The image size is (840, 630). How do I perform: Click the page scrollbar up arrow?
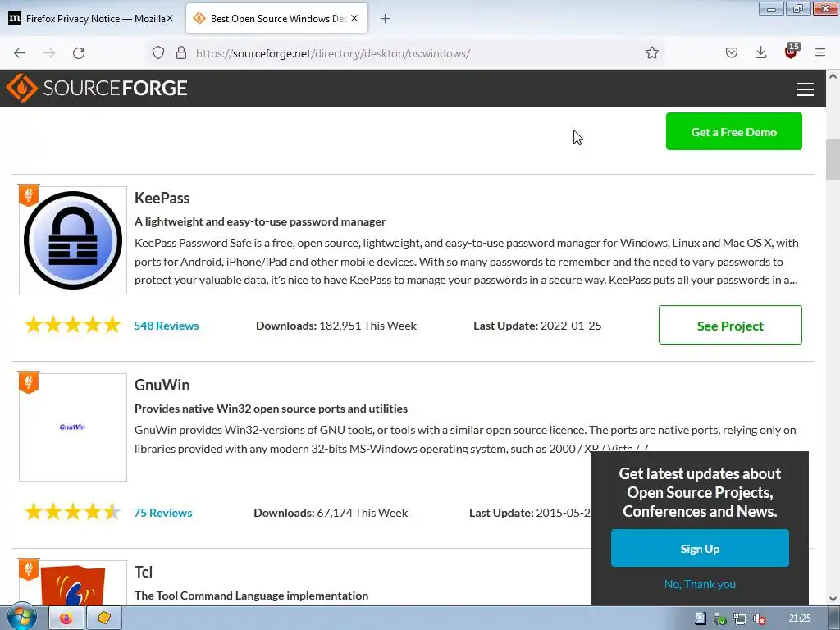click(833, 76)
